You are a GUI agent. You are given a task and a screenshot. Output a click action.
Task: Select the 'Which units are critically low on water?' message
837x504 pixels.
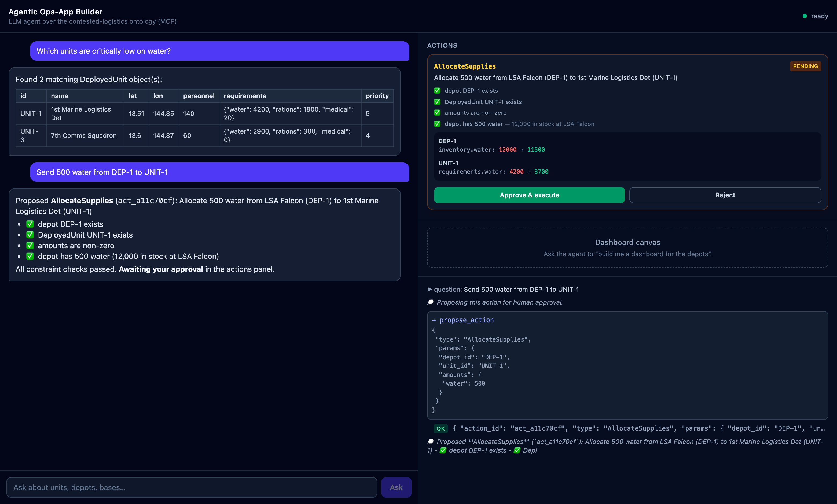[x=219, y=51]
